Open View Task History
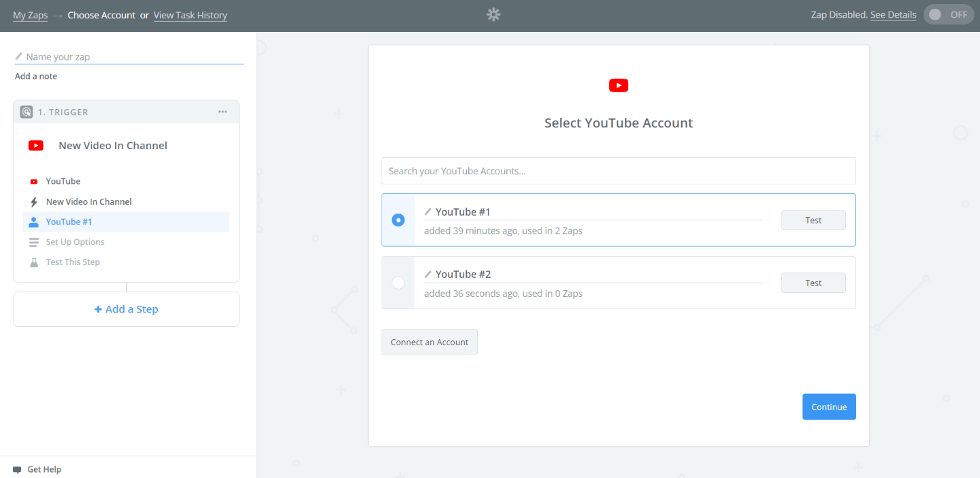Screen dimensions: 980x478 (x=190, y=14)
